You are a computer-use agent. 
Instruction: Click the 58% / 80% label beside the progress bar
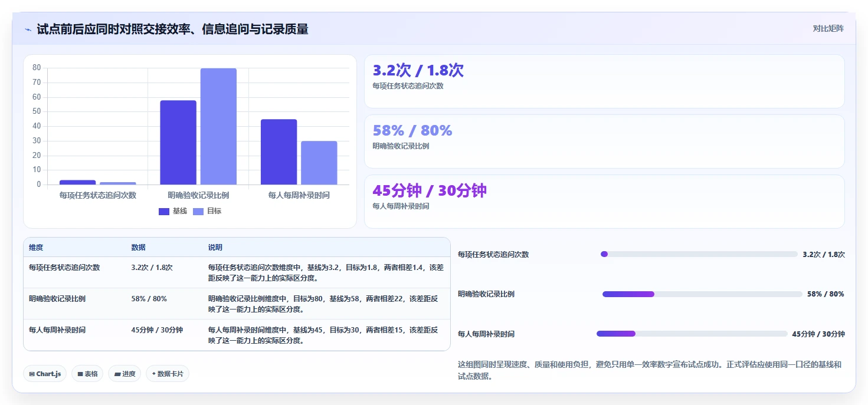click(x=826, y=294)
